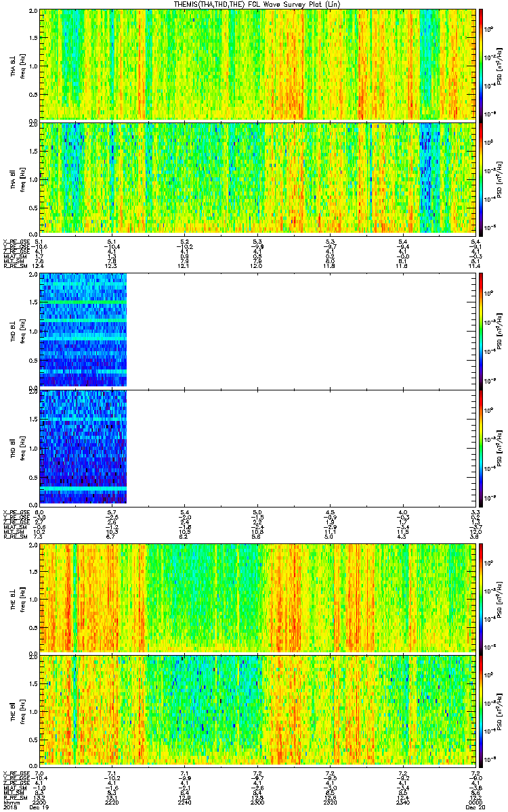Click inside the THA B-perp spectrogram panel
This screenshot has width=508, height=812.
point(258,64)
